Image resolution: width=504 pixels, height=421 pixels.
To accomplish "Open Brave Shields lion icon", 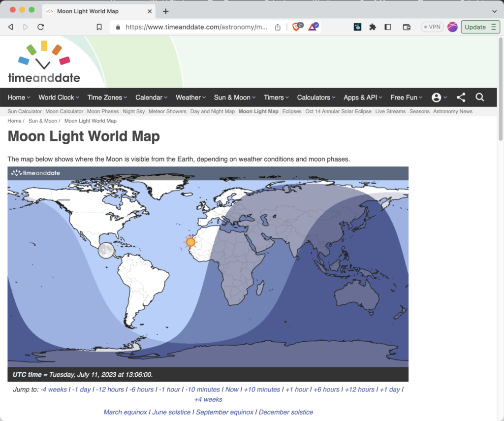I will (296, 27).
